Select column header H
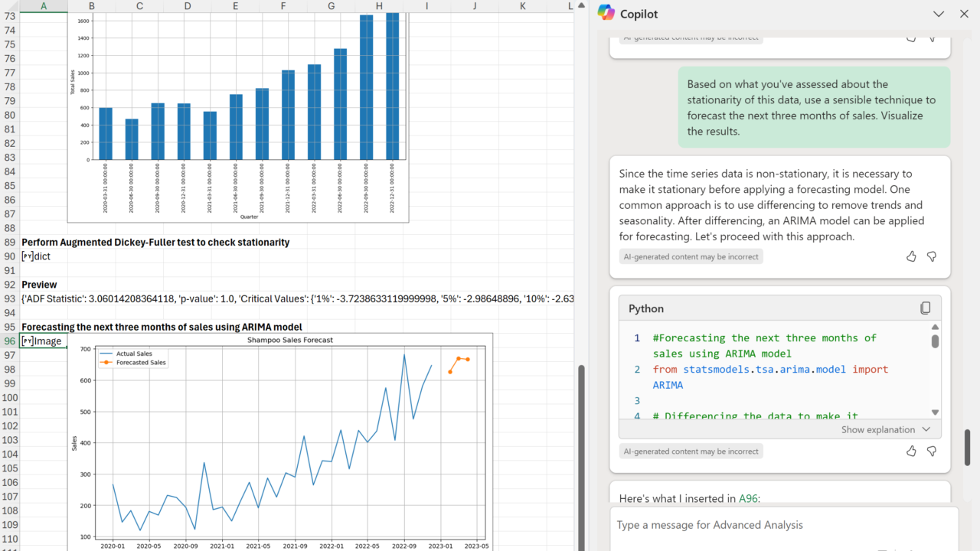980x551 pixels. pos(379,6)
